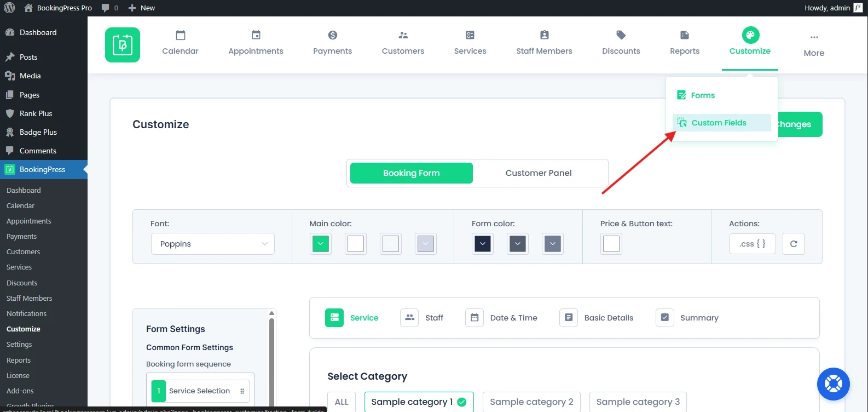Open the Customers people icon
The image size is (868, 412).
(403, 35)
